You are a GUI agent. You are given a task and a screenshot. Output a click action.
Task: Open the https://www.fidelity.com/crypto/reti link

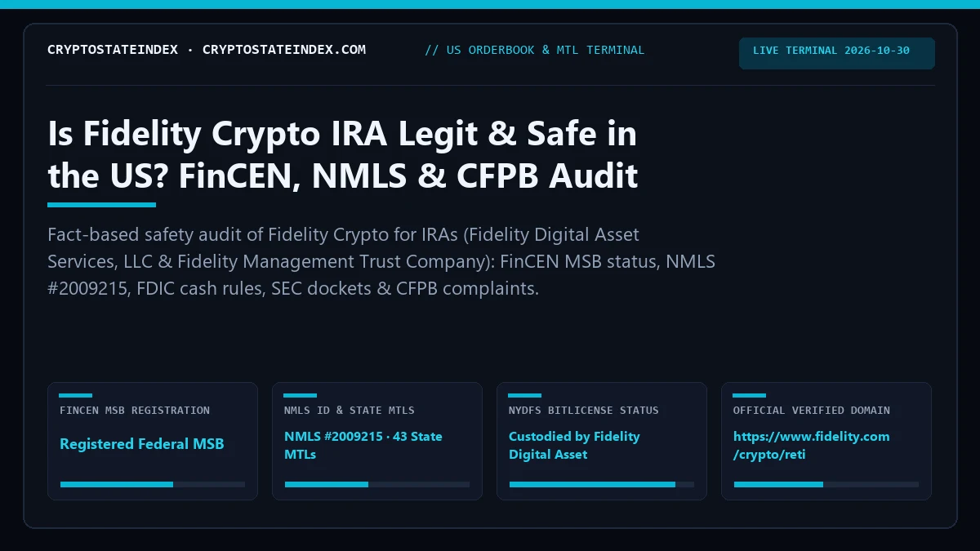pos(812,445)
